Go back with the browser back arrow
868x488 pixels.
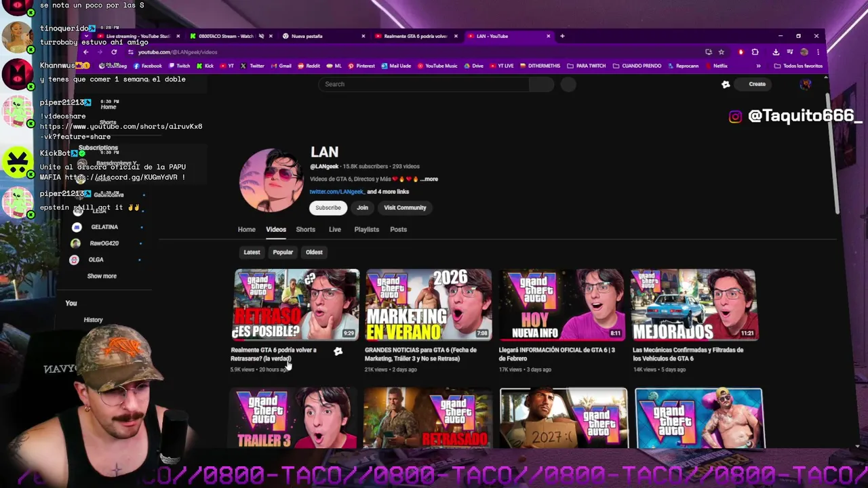(86, 52)
